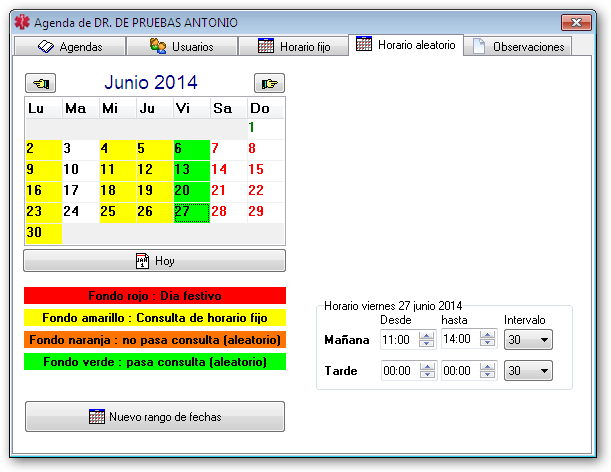Switch to the Observaciones tab

(518, 46)
